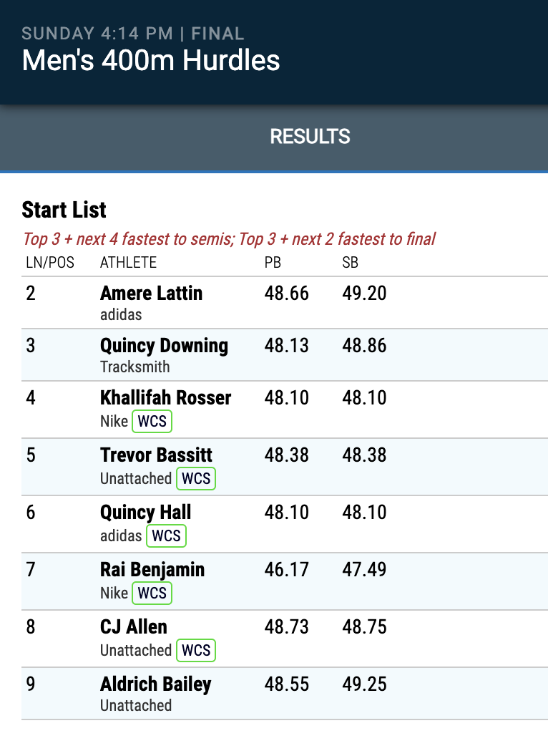Viewport: 548px width, 756px height.
Task: Click WCS badge under Rai Benjamin
Action: click(x=152, y=593)
